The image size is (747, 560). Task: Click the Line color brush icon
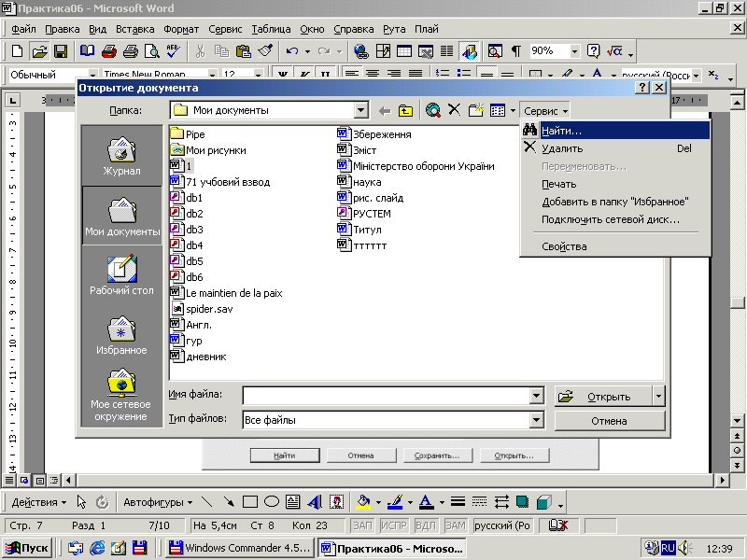pyautogui.click(x=395, y=502)
